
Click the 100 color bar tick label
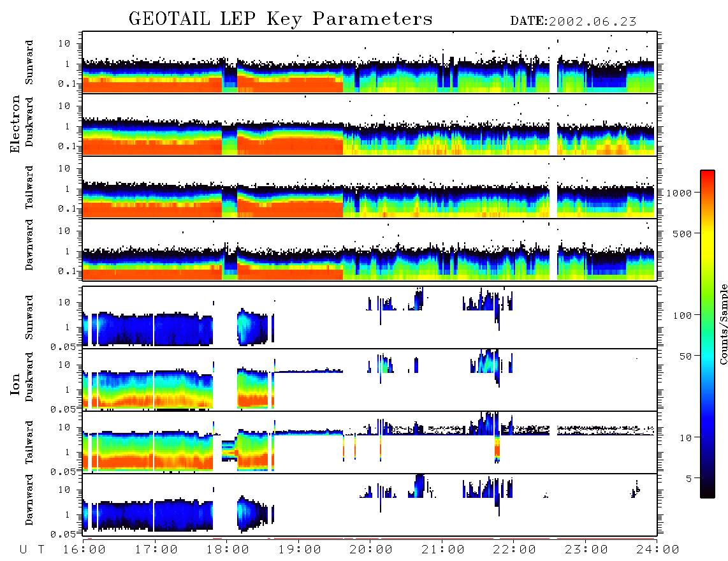pos(682,316)
